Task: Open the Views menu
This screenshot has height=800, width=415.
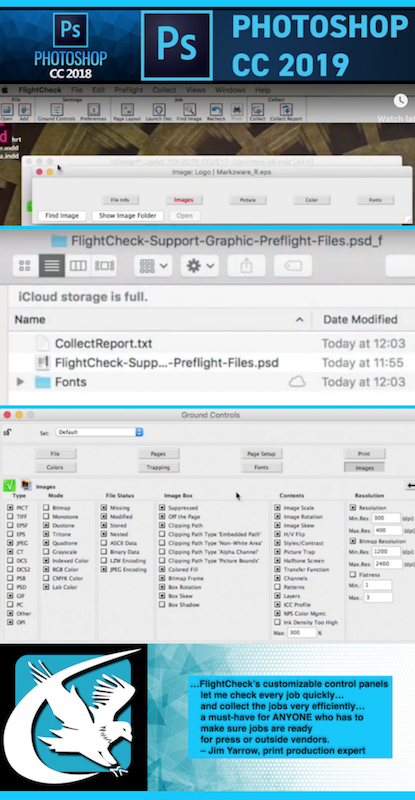Action: (196, 90)
